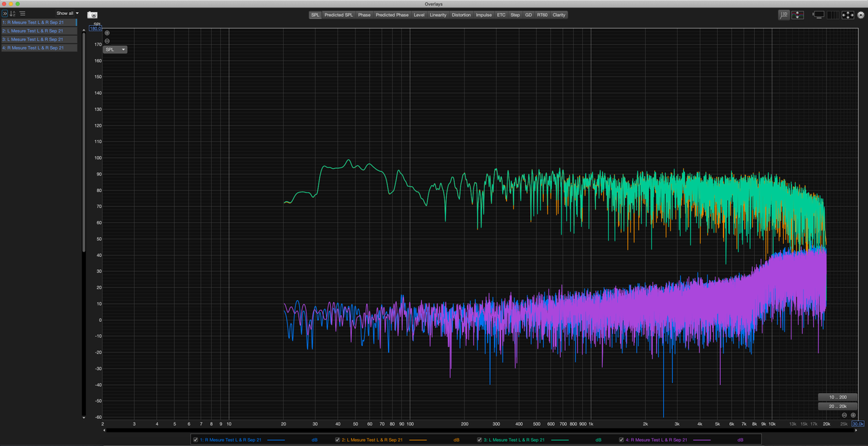The height and width of the screenshot is (446, 868).
Task: Capture graph image with camera icon
Action: 92,15
